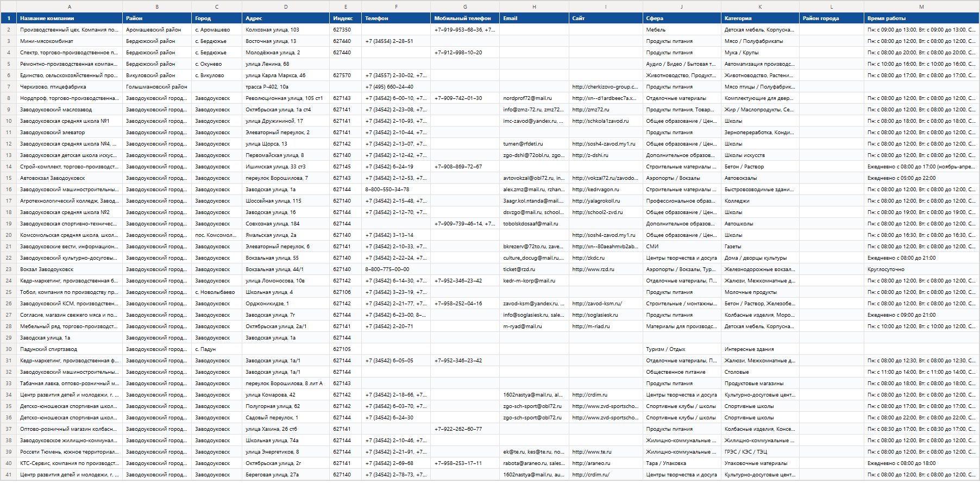Open the 'http://araneo.ru' site cell
This screenshot has width=980, height=490.
pos(606,463)
